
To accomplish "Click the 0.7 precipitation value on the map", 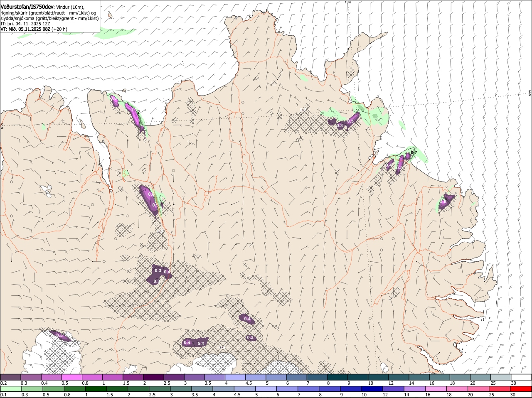I will point(414,153).
